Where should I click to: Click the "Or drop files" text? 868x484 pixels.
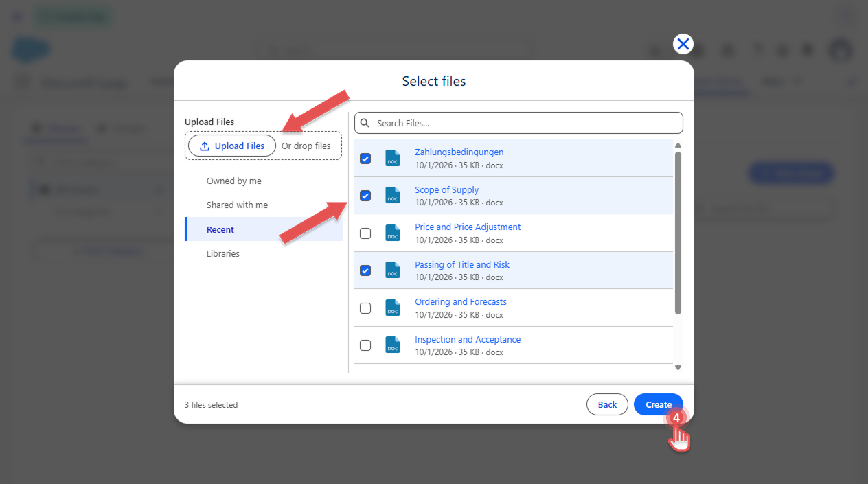pos(306,146)
